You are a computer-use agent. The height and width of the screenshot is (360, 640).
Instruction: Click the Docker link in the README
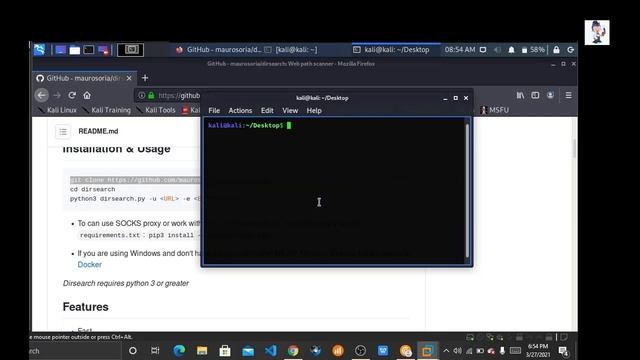coord(89,264)
